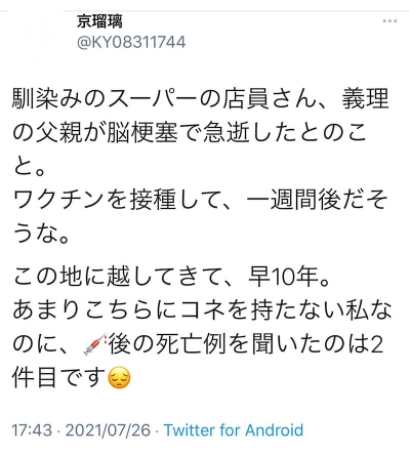The height and width of the screenshot is (456, 409).
Task: Open the 京瑠璃 display name profile
Action: [100, 21]
